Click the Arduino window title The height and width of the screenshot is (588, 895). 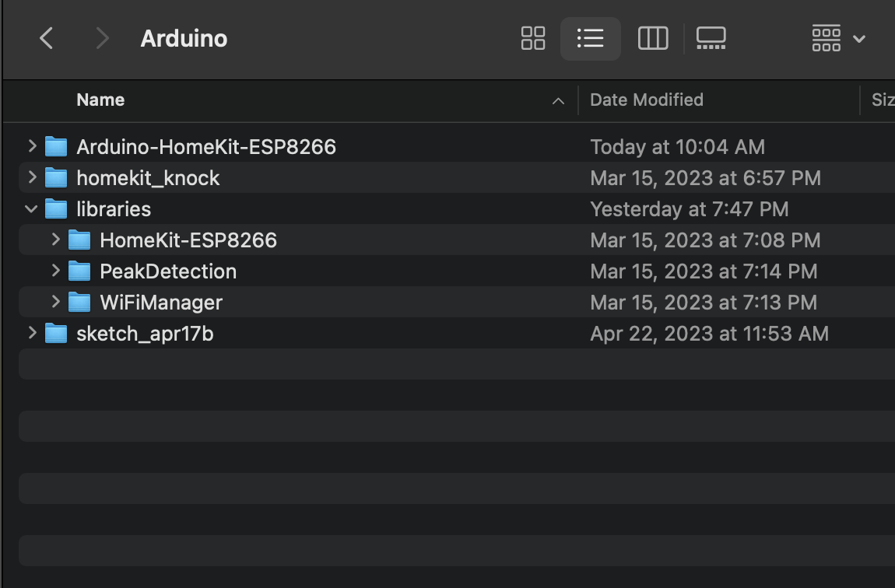(184, 39)
